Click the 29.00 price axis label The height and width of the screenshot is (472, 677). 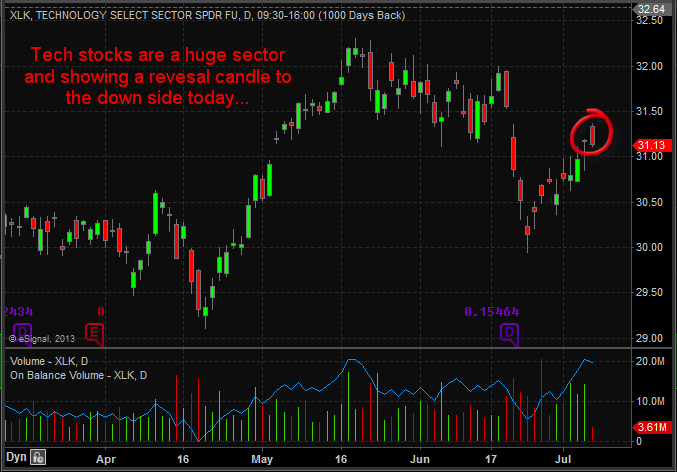pyautogui.click(x=649, y=338)
